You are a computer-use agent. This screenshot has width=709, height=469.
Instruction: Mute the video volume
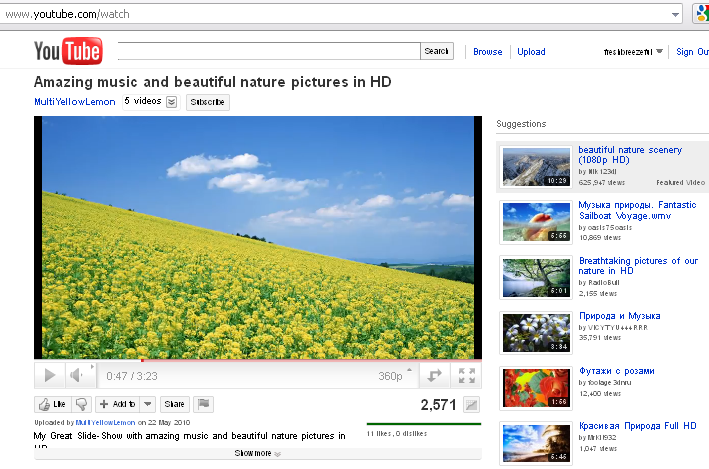(x=76, y=375)
